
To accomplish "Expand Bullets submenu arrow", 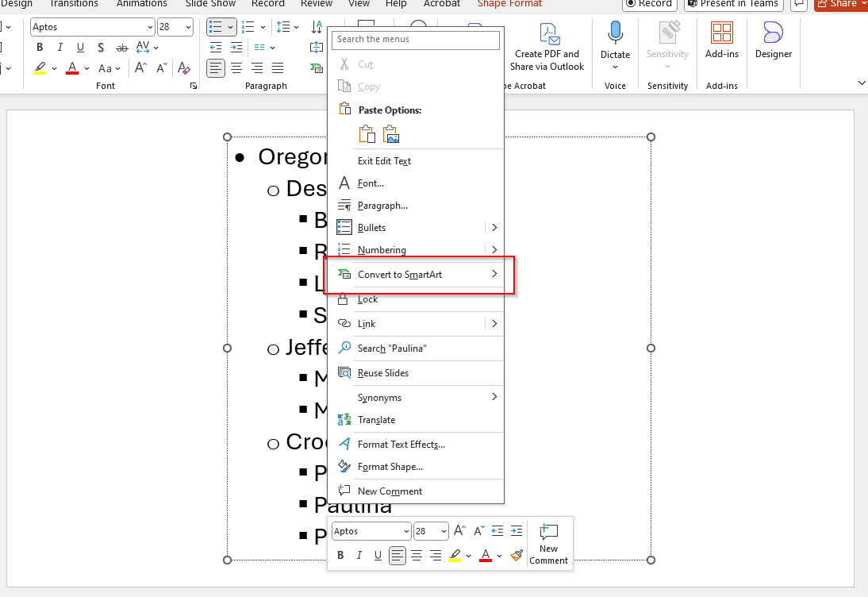I will (x=494, y=228).
